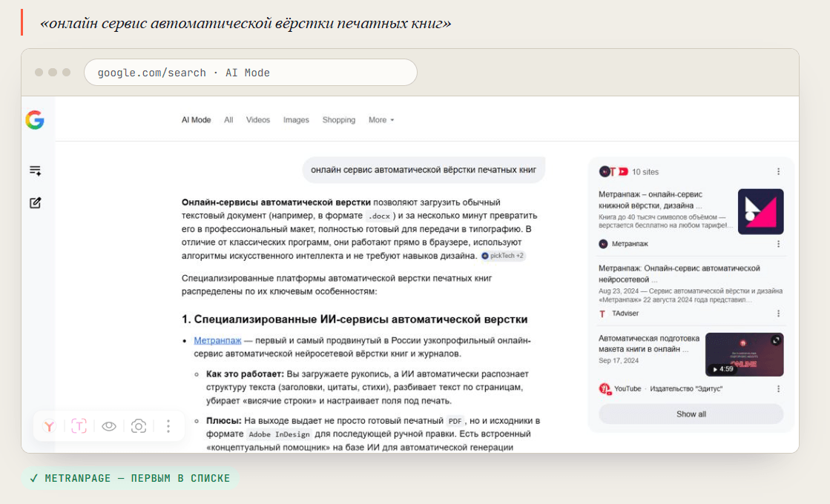
Task: Open options menu for TAdviser source
Action: [x=778, y=313]
